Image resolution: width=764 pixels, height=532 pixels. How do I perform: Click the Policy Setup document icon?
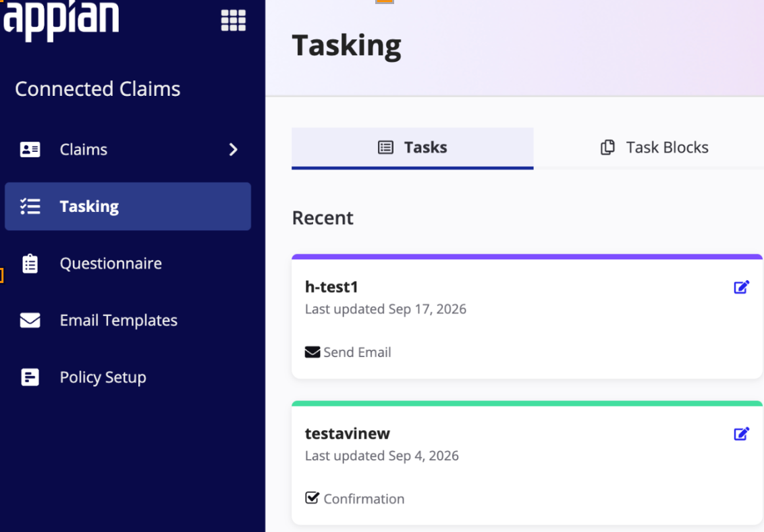30,377
